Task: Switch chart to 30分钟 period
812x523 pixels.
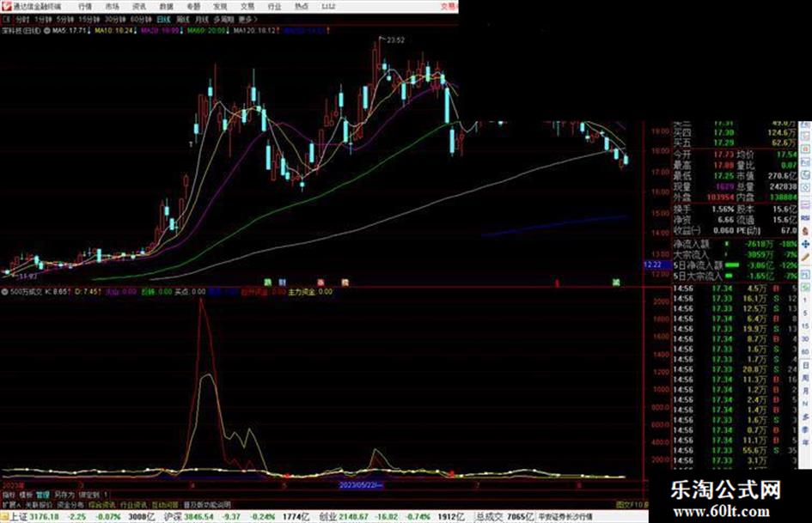Action: (115, 19)
